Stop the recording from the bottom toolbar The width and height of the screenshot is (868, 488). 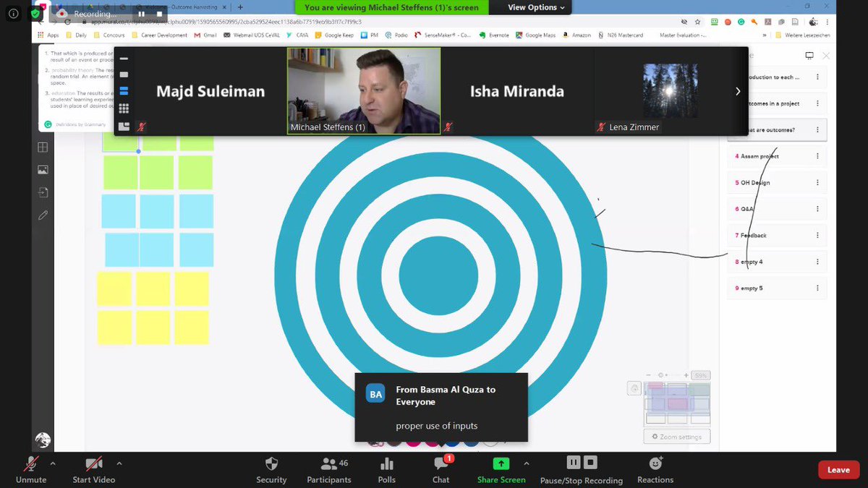tap(590, 462)
